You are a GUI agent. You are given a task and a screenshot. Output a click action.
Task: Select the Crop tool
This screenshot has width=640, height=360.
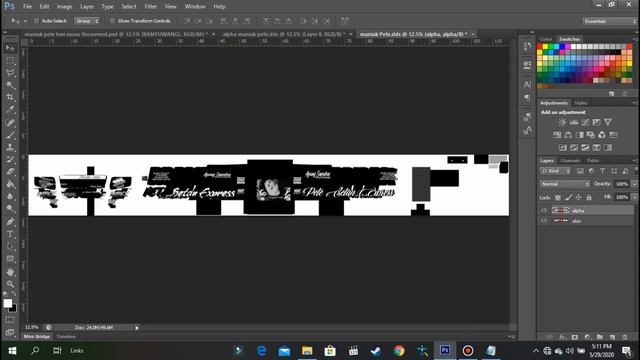click(x=10, y=97)
